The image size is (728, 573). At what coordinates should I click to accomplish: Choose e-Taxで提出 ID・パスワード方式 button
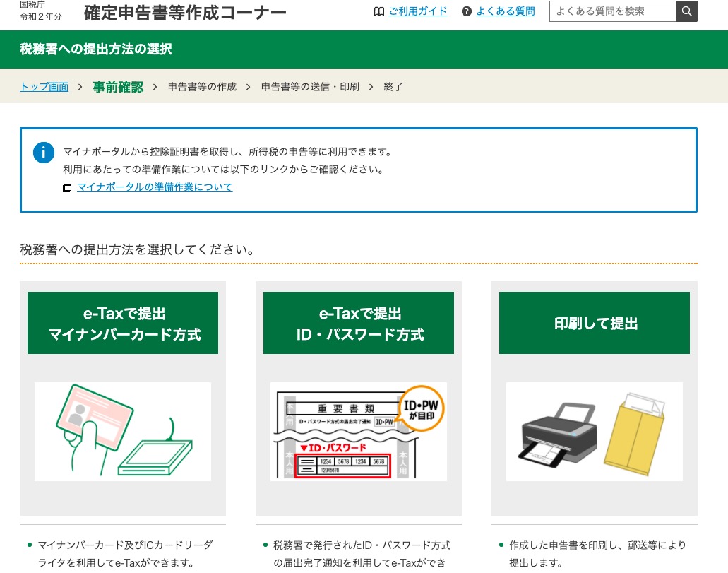tap(359, 323)
